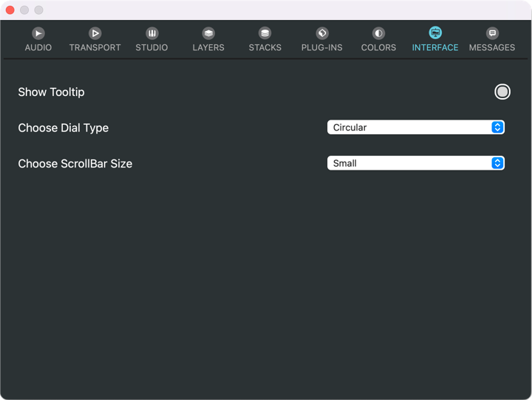532x400 pixels.
Task: Click the arrows beside the Circular option
Action: tap(498, 128)
